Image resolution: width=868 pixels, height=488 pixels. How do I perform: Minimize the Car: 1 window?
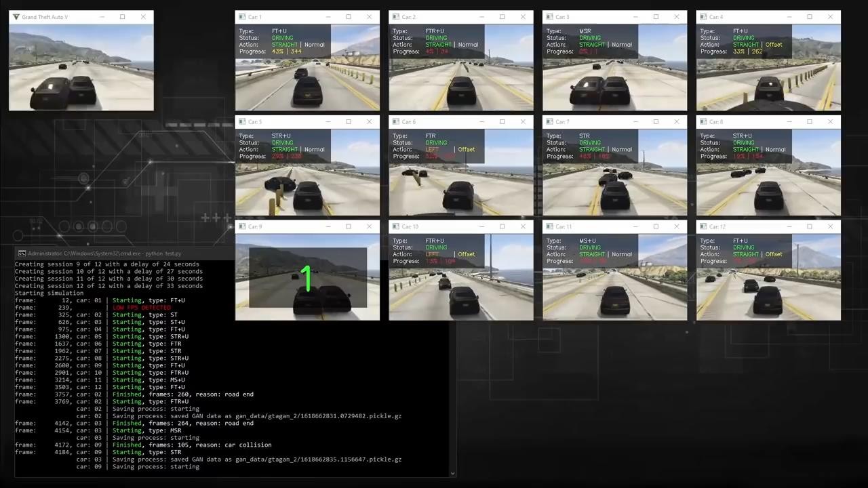(328, 17)
